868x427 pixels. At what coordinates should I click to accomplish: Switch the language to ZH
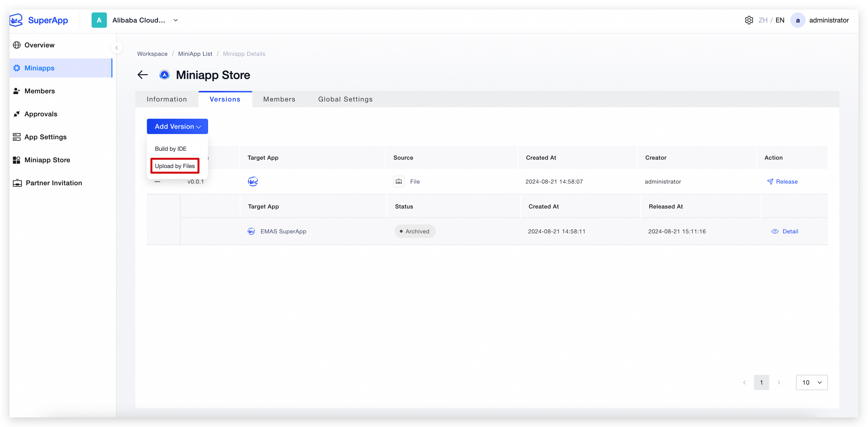point(763,20)
